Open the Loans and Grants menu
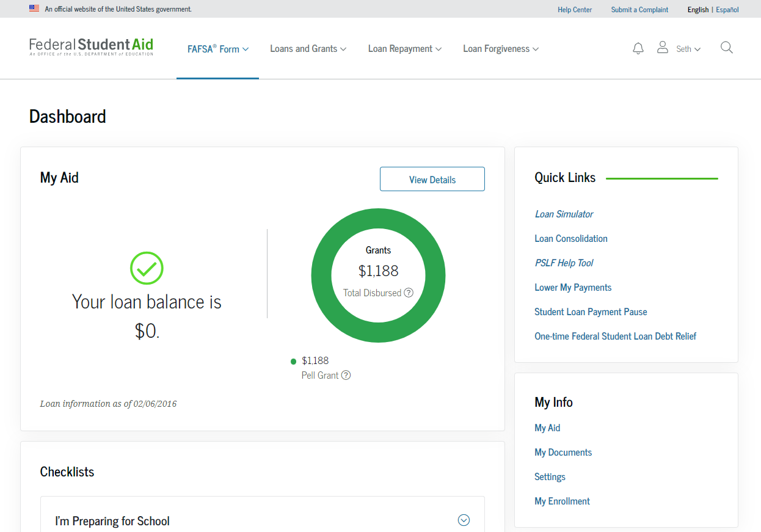761x532 pixels. [x=308, y=49]
